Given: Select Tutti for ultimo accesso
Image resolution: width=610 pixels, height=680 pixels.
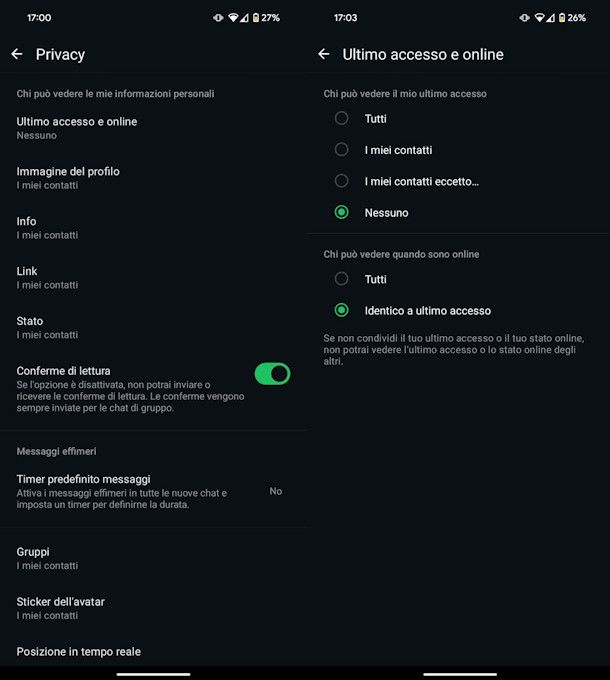Looking at the screenshot, I should (342, 119).
